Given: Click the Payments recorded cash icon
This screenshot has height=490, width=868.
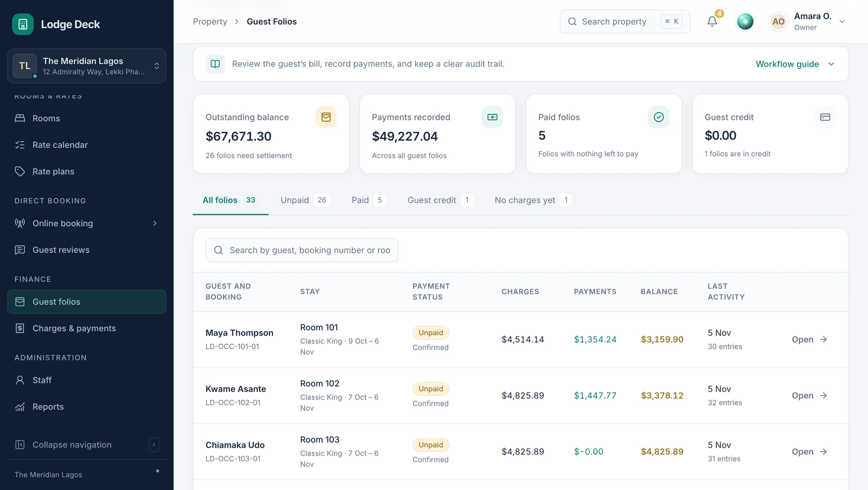Looking at the screenshot, I should point(492,117).
